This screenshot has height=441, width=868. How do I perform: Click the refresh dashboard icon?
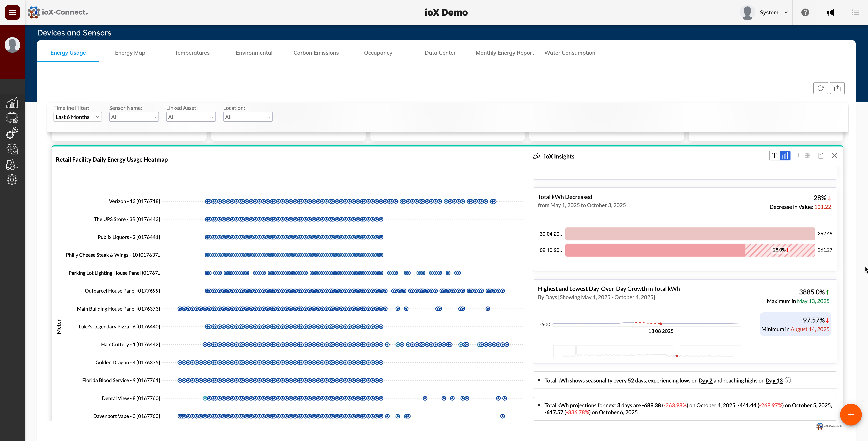(820, 88)
